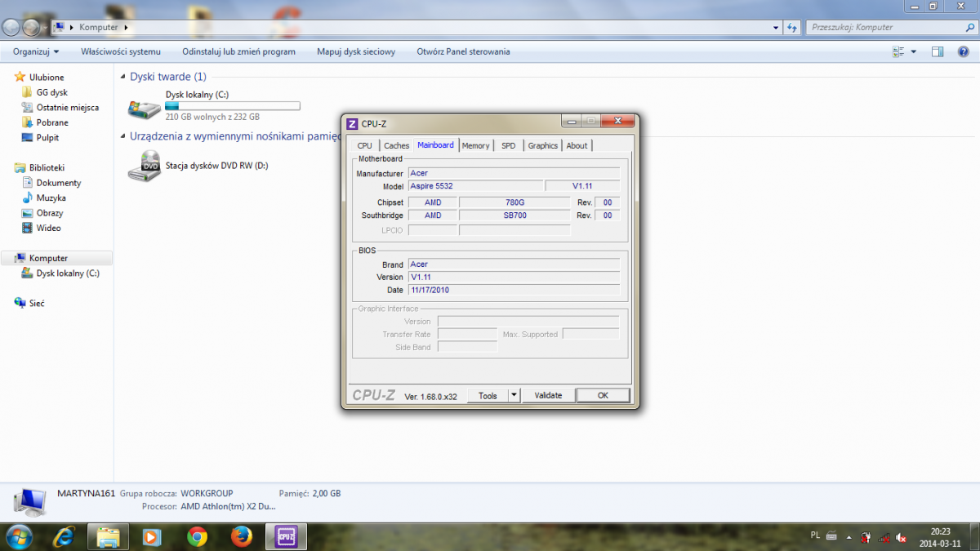
Task: Click the Tools button in CPU-Z
Action: click(488, 396)
